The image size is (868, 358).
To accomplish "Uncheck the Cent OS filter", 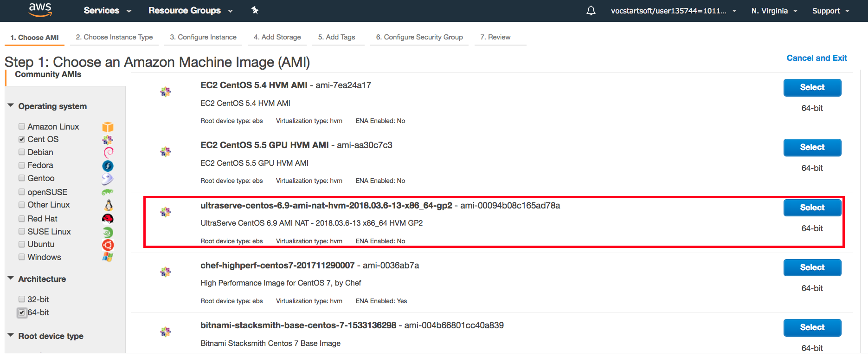I will [x=22, y=139].
